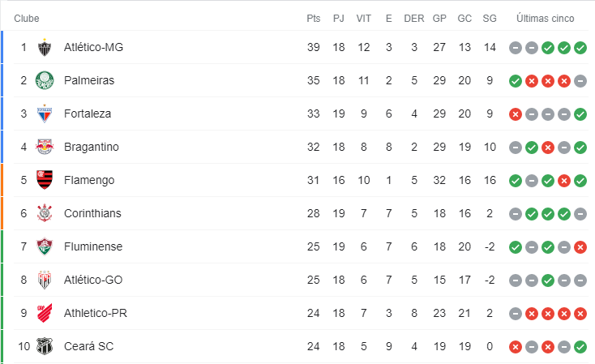The image size is (595, 364).
Task: Click the Corinthians club crest
Action: (x=45, y=213)
